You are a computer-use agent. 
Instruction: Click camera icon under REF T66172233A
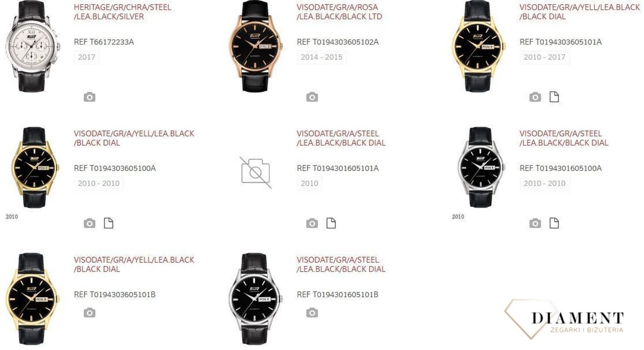[89, 97]
